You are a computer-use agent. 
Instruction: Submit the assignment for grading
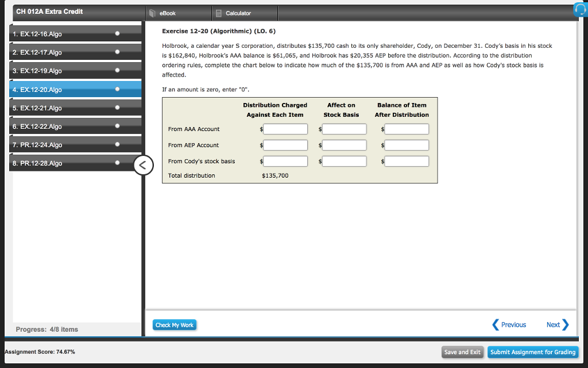pos(532,352)
